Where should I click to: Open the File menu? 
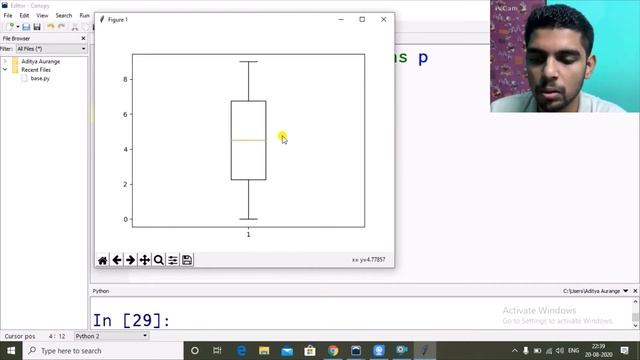pos(8,16)
